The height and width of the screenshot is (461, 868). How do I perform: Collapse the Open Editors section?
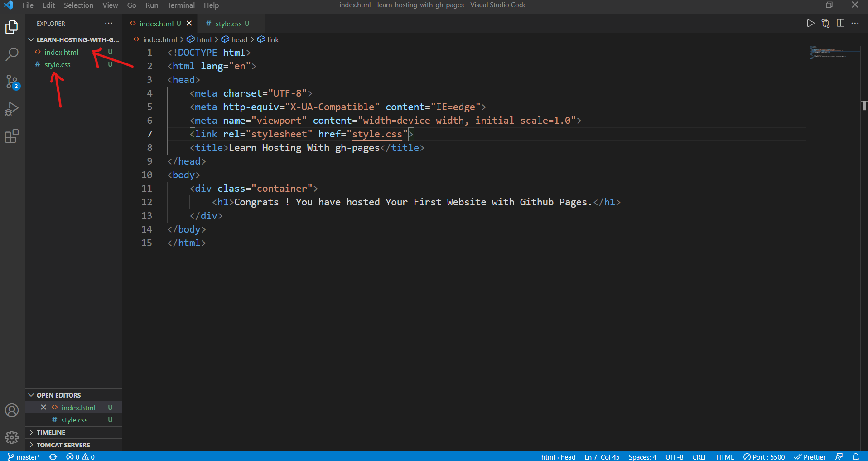(73, 395)
